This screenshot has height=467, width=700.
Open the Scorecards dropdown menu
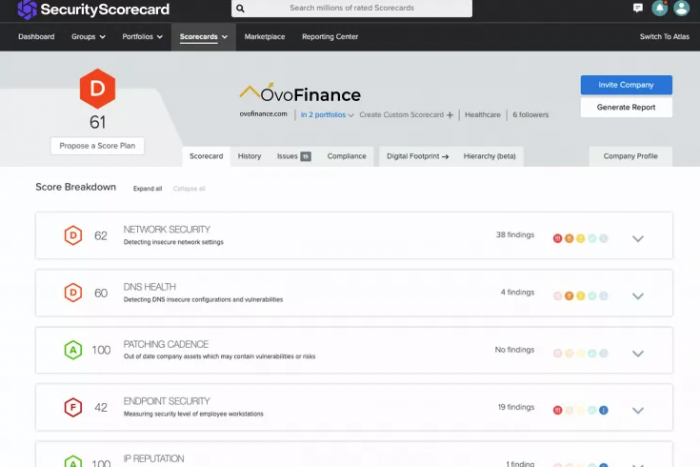pos(204,37)
